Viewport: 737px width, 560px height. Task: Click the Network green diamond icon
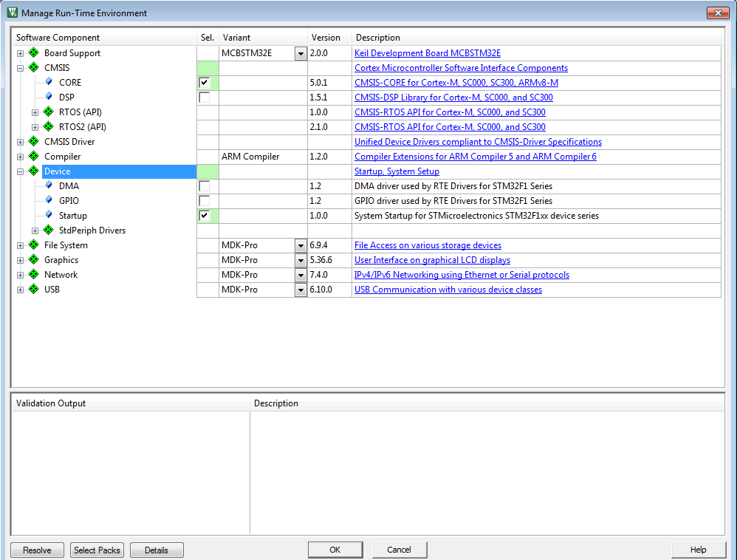(33, 274)
